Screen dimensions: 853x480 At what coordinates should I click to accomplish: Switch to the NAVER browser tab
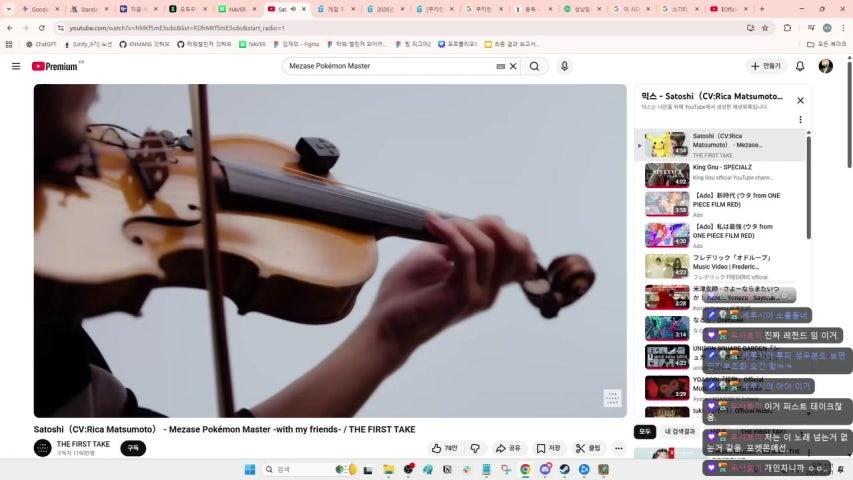coord(233,9)
